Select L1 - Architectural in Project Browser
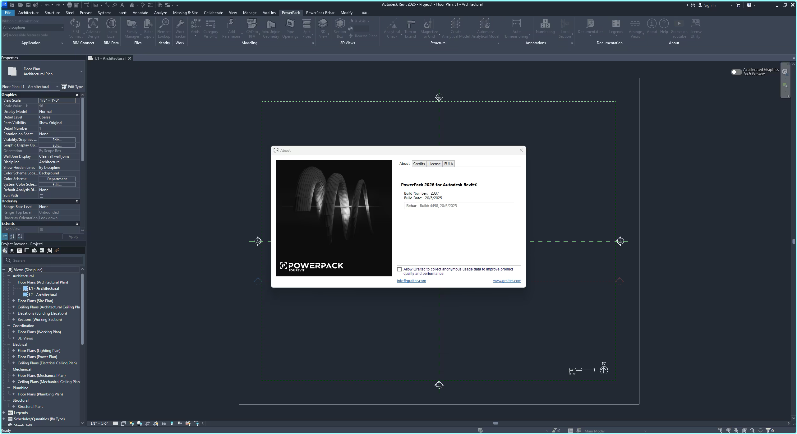 (43, 288)
